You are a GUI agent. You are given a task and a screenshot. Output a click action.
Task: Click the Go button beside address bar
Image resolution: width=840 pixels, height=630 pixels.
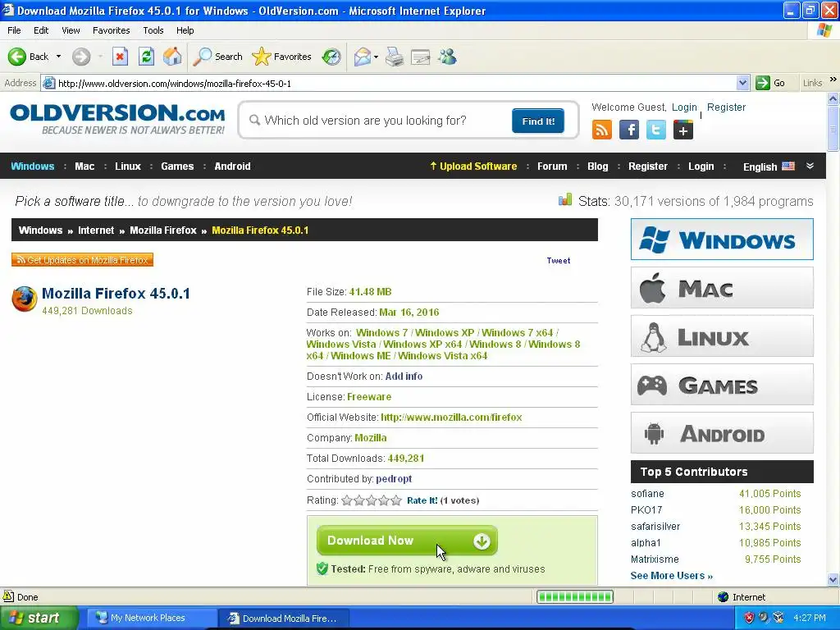pyautogui.click(x=771, y=83)
